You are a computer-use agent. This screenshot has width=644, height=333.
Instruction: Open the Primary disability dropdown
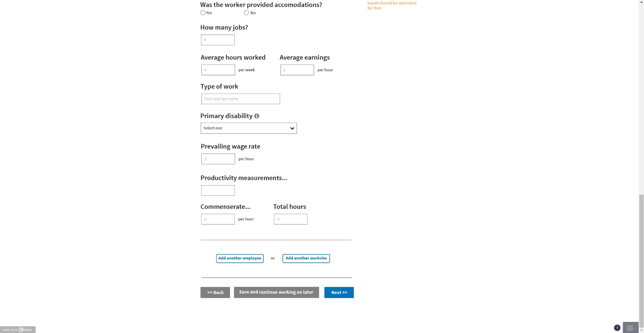pos(249,128)
